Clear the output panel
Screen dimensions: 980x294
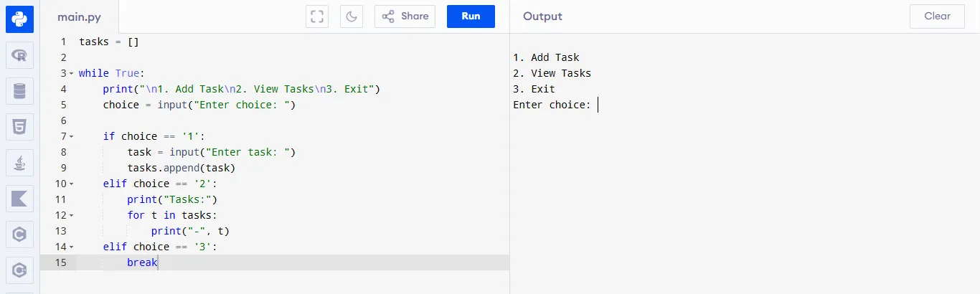937,16
